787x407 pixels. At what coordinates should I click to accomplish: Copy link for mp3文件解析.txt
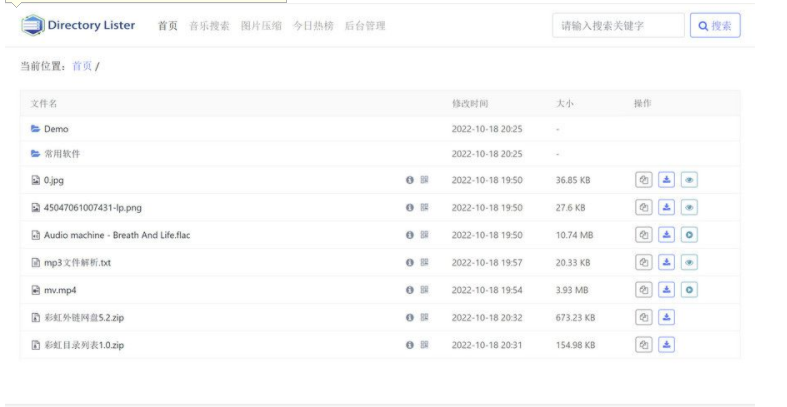click(644, 263)
